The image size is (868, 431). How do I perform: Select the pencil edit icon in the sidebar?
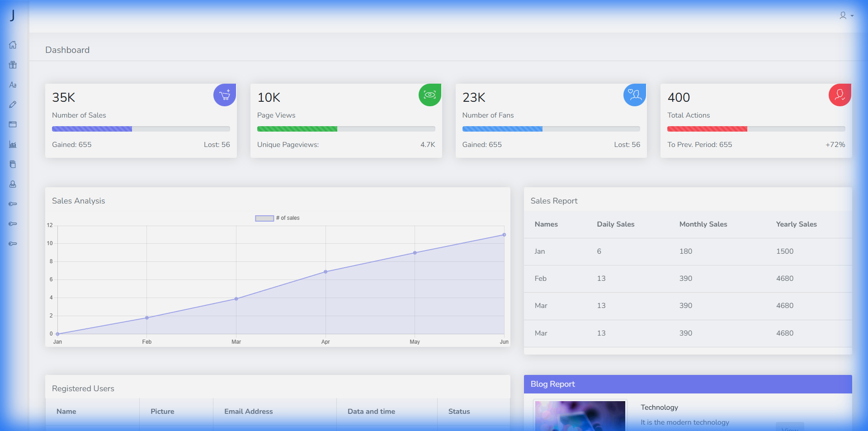point(13,104)
